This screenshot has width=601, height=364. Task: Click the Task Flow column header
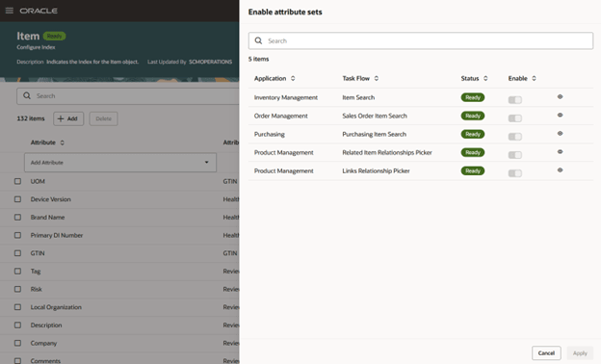point(355,78)
